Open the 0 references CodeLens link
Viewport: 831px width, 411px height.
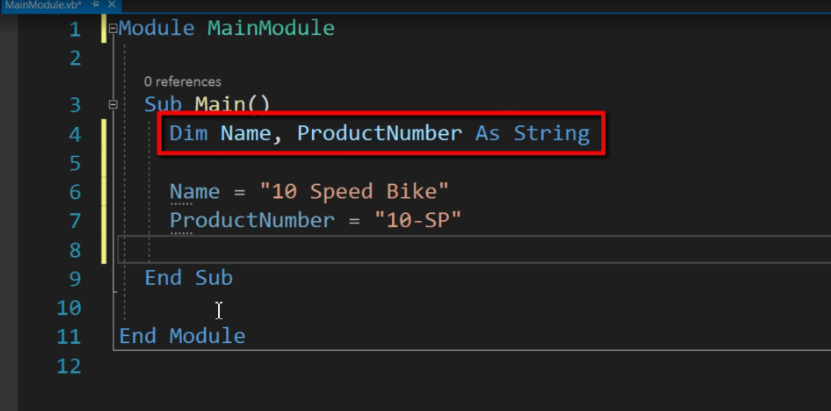pos(182,82)
